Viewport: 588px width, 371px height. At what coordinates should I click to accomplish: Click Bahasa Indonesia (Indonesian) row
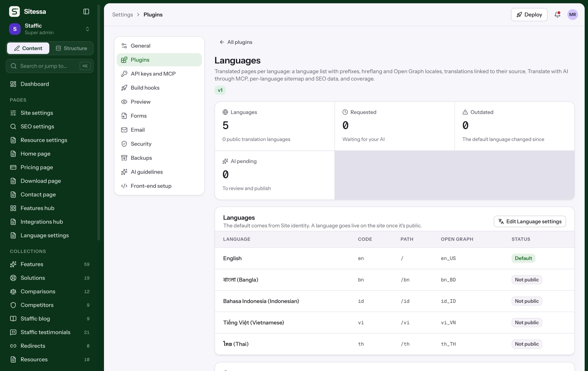click(x=394, y=301)
